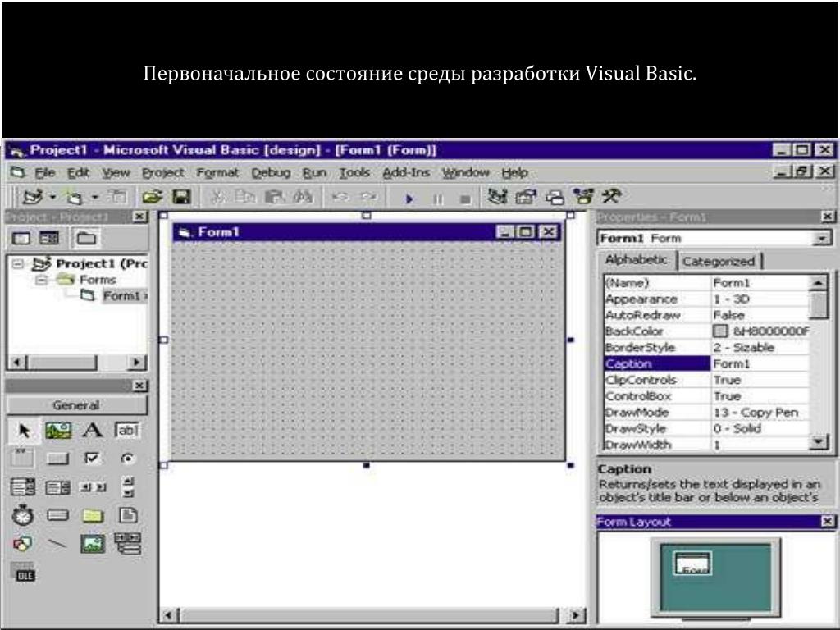Viewport: 840px width, 630px height.
Task: Open the Object Browser toolbar icon
Action: 583,197
